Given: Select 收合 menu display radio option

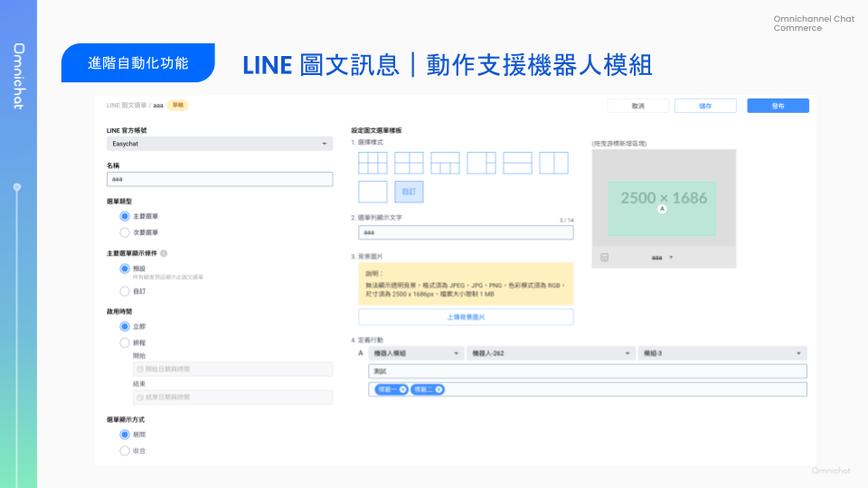Looking at the screenshot, I should pyautogui.click(x=125, y=450).
